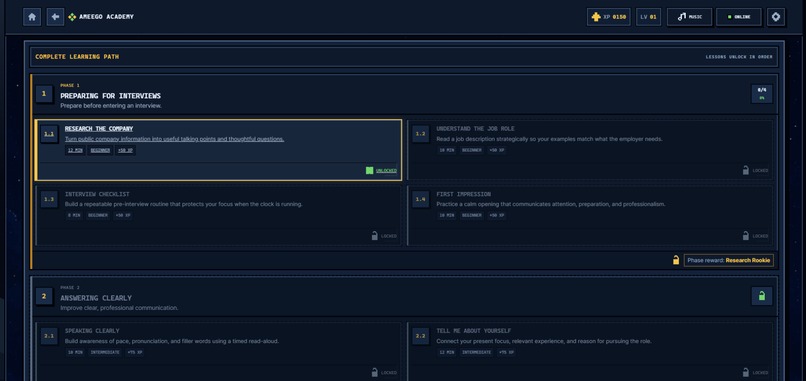Click the lock icon on Tell Me About Yourself
The image size is (806, 381).
click(745, 372)
